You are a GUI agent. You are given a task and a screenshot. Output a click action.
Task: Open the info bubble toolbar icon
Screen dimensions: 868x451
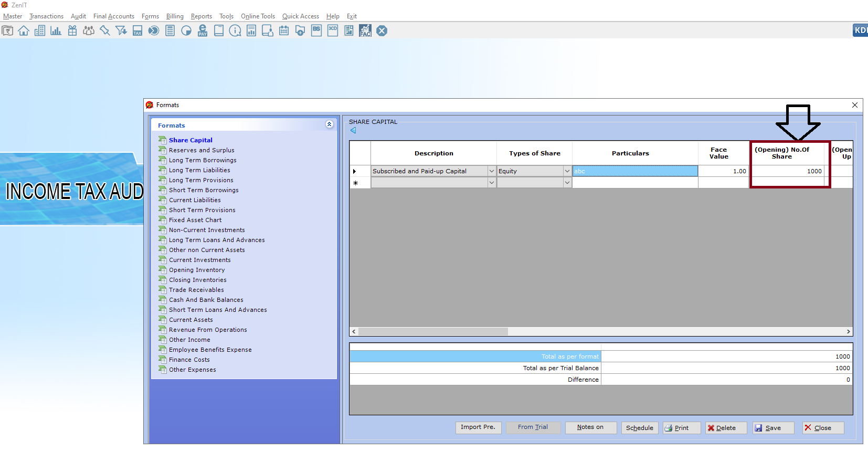tap(235, 31)
